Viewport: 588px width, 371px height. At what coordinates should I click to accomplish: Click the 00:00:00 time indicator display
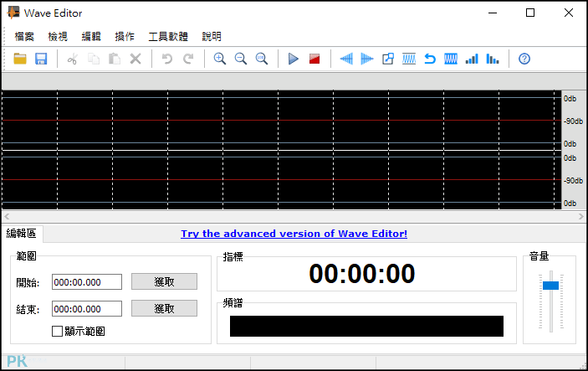pyautogui.click(x=362, y=273)
